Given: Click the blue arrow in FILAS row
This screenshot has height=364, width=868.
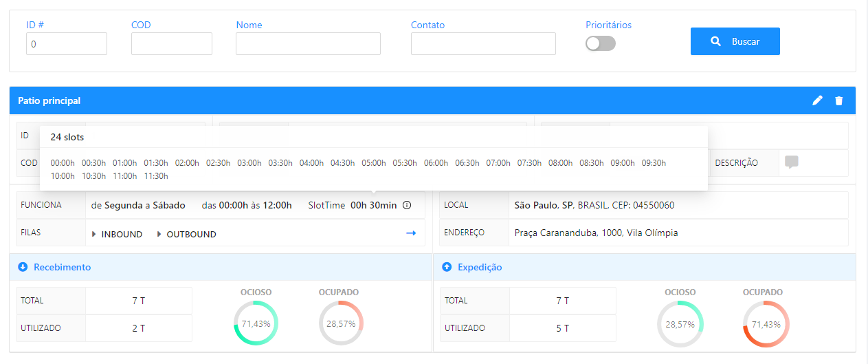Looking at the screenshot, I should 411,233.
